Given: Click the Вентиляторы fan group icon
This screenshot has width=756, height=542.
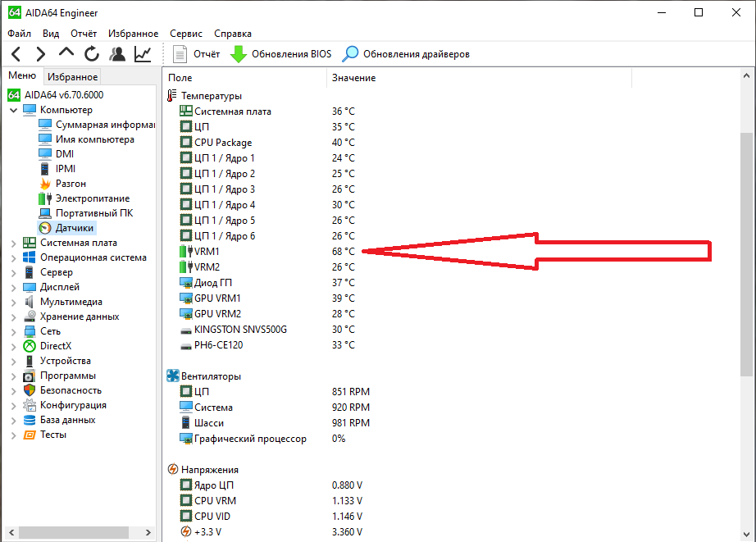Looking at the screenshot, I should point(173,376).
